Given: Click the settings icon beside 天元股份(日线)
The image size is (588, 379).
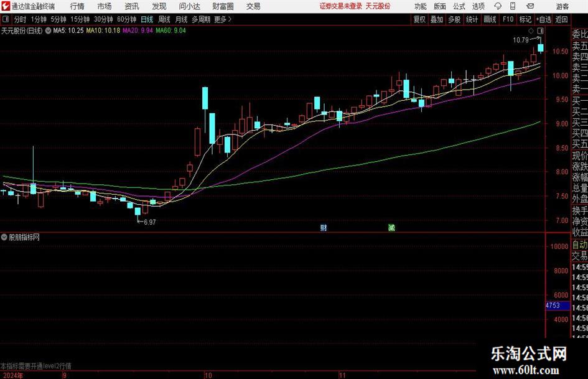Looking at the screenshot, I should pos(49,30).
